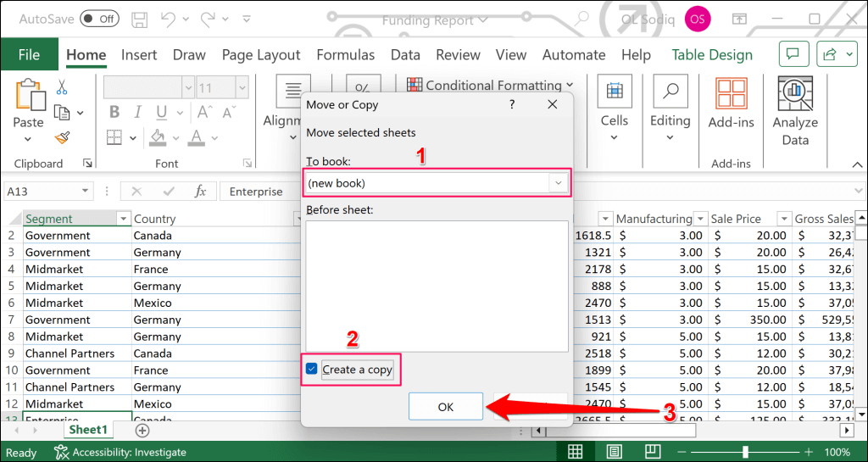Open the Comments speech bubble icon
The image size is (868, 462).
pyautogui.click(x=793, y=54)
